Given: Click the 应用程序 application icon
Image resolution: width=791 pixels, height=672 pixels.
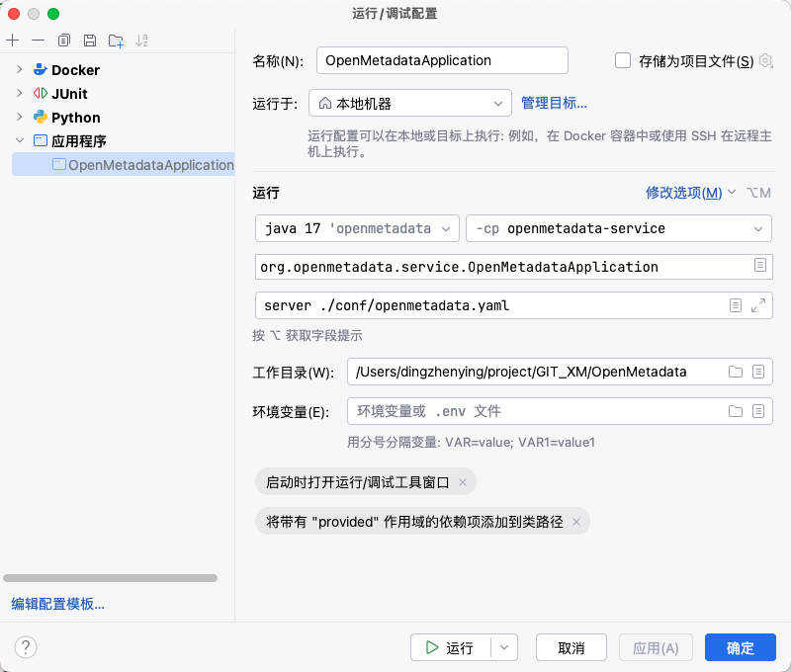Looking at the screenshot, I should (41, 140).
